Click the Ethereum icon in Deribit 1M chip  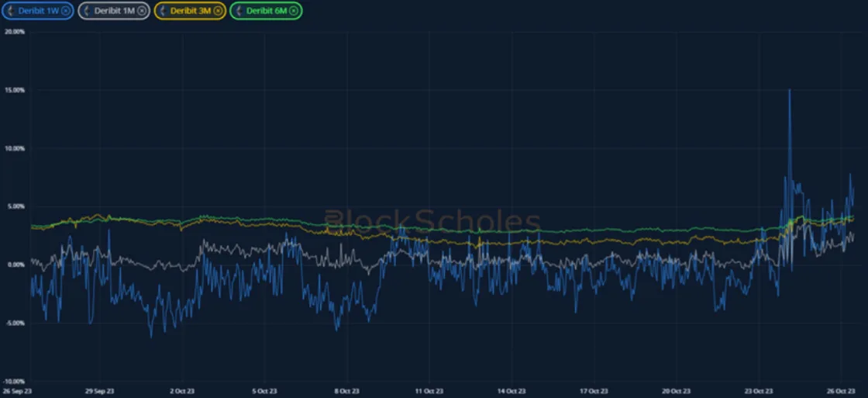(x=87, y=11)
